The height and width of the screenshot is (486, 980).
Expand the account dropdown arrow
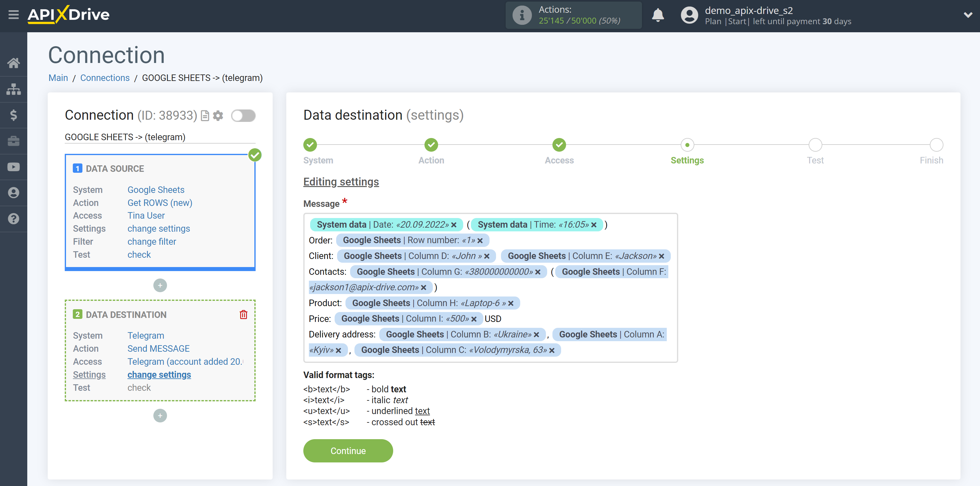point(968,15)
